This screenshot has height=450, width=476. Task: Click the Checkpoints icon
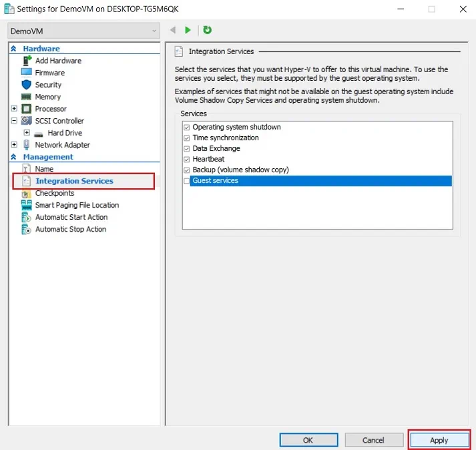(x=27, y=193)
